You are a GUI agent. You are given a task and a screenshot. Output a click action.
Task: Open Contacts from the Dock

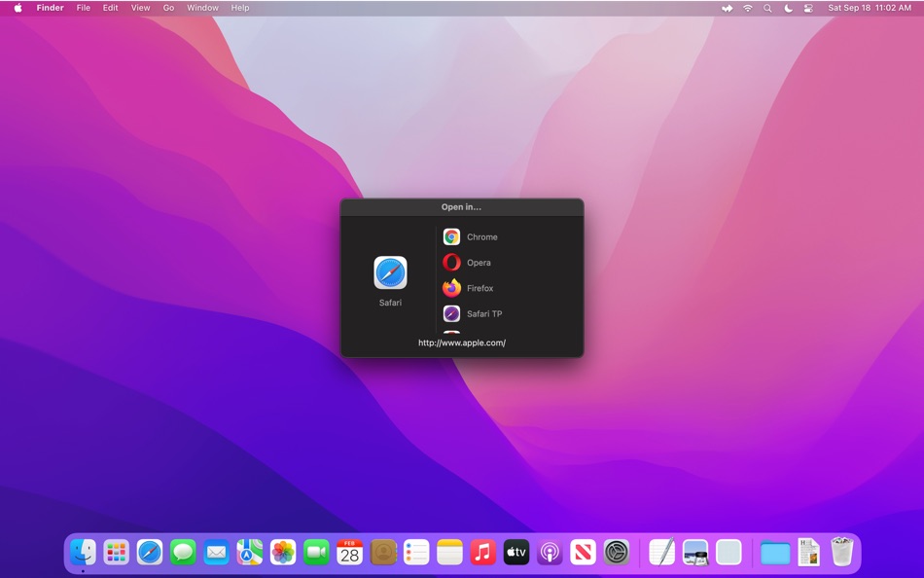(x=383, y=553)
